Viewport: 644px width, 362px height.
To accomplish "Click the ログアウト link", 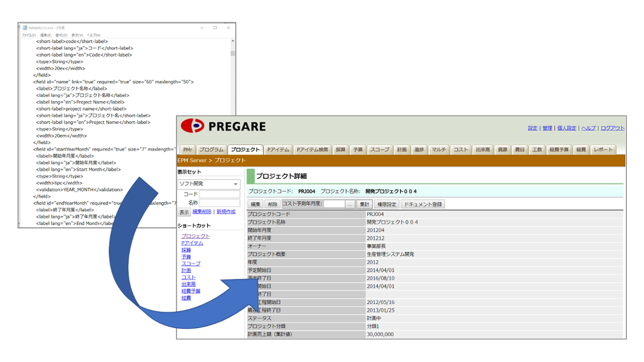I will pyautogui.click(x=612, y=128).
